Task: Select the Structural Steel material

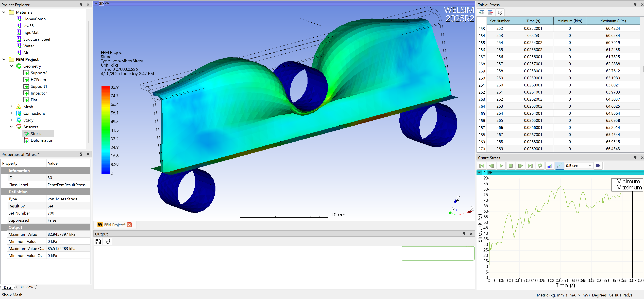Action: click(x=37, y=39)
